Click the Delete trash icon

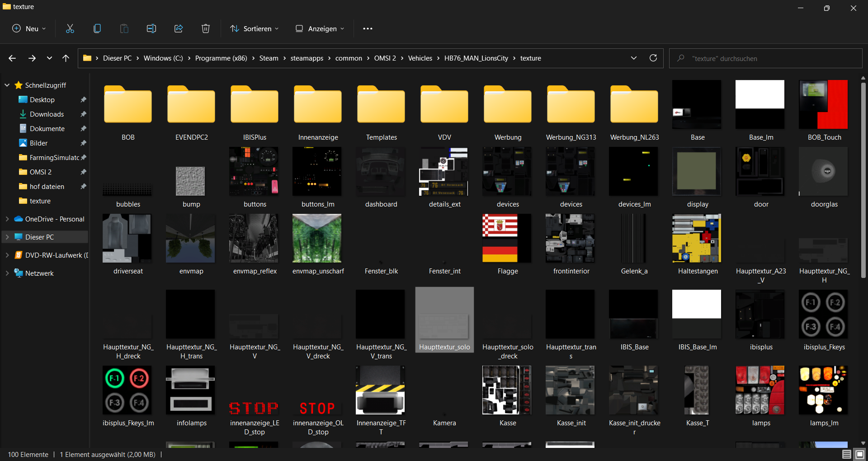tap(206, 28)
